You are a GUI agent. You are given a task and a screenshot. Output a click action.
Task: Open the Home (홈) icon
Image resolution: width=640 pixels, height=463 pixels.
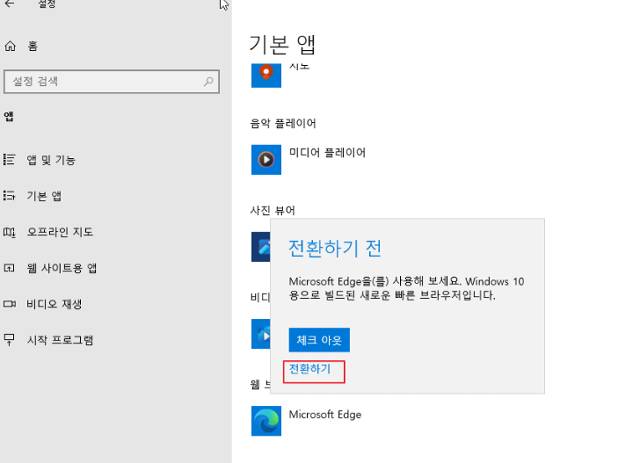[x=10, y=46]
